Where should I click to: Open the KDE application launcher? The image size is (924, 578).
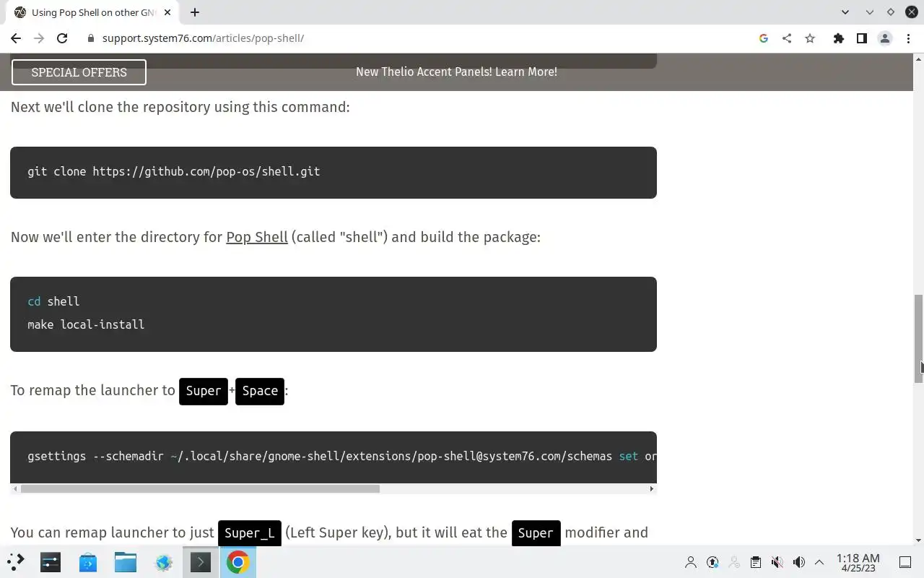[16, 562]
